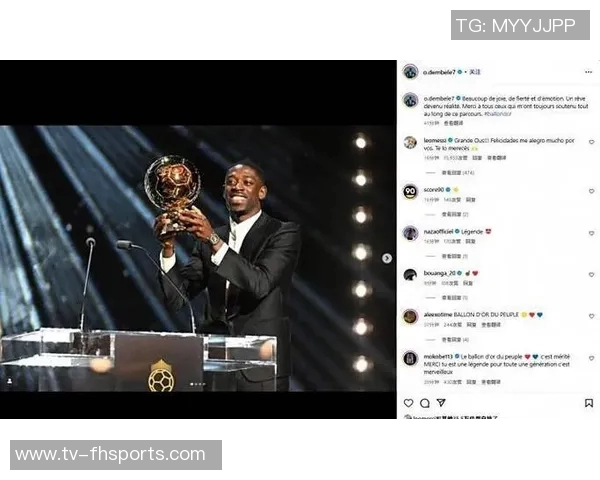600x480 pixels.
Task: Open bouanga_20 commenter avatar
Action: point(410,275)
